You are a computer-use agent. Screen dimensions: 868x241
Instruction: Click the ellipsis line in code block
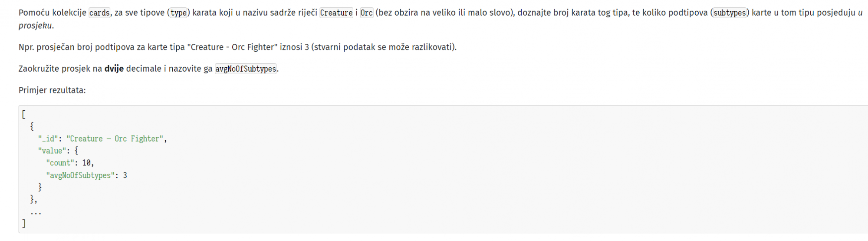[36, 213]
